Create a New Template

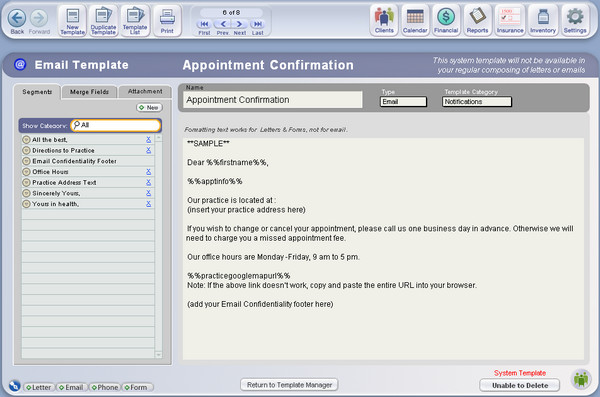coord(72,21)
